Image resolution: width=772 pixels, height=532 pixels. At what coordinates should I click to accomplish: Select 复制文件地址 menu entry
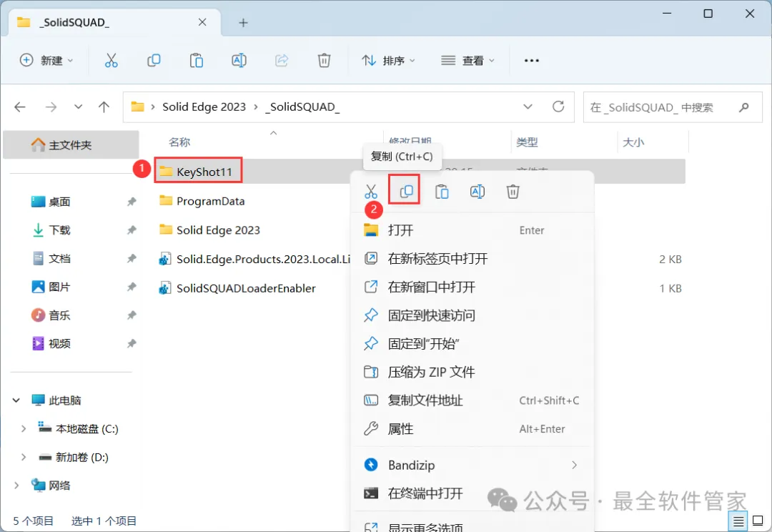tap(474, 400)
